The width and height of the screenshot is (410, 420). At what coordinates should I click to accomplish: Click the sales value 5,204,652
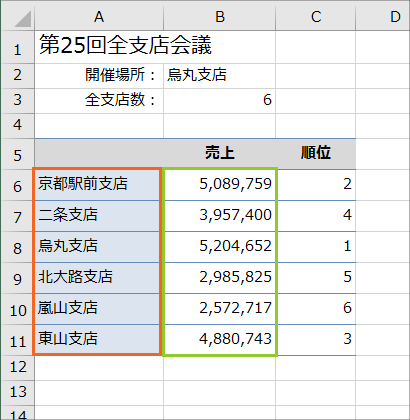point(220,247)
